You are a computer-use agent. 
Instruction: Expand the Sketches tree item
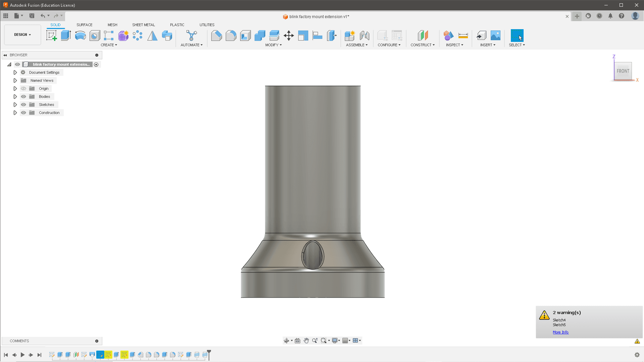coord(15,104)
